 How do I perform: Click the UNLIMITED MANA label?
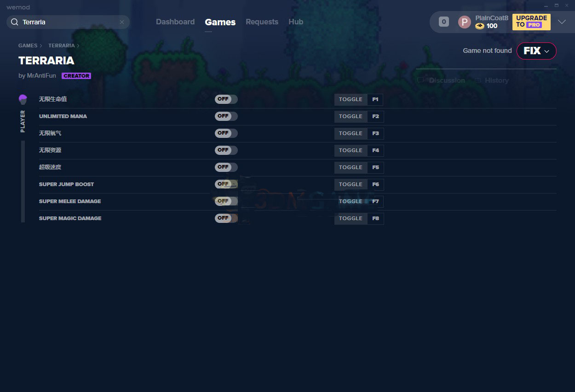[63, 116]
